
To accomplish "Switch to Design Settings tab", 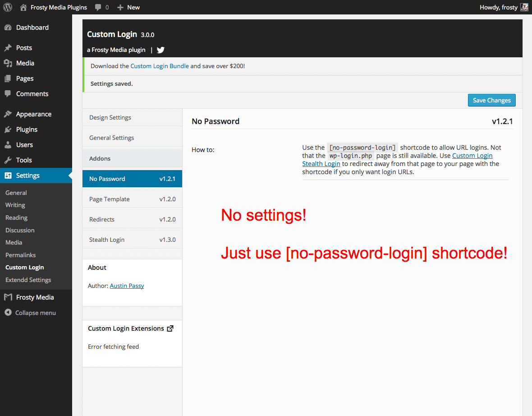I will tap(132, 117).
